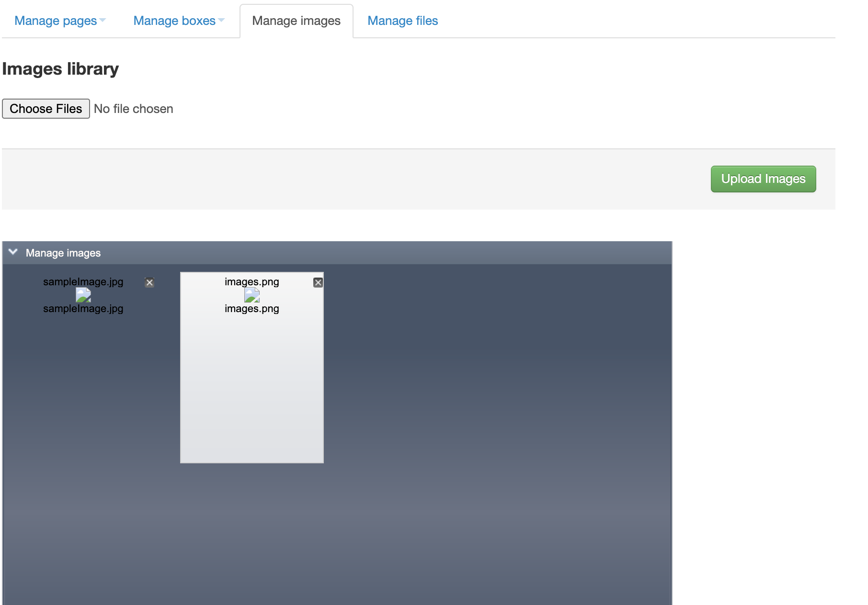Delete images.png using its X icon
The image size is (868, 605).
pyautogui.click(x=318, y=282)
